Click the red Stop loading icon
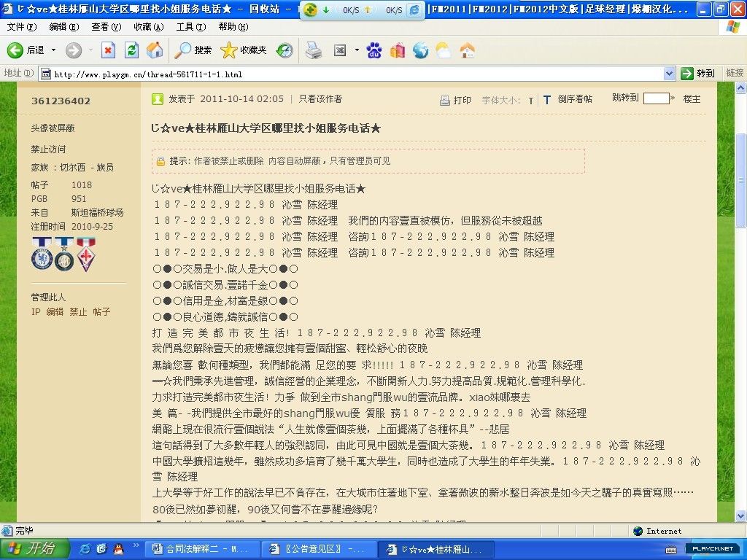 tap(108, 50)
